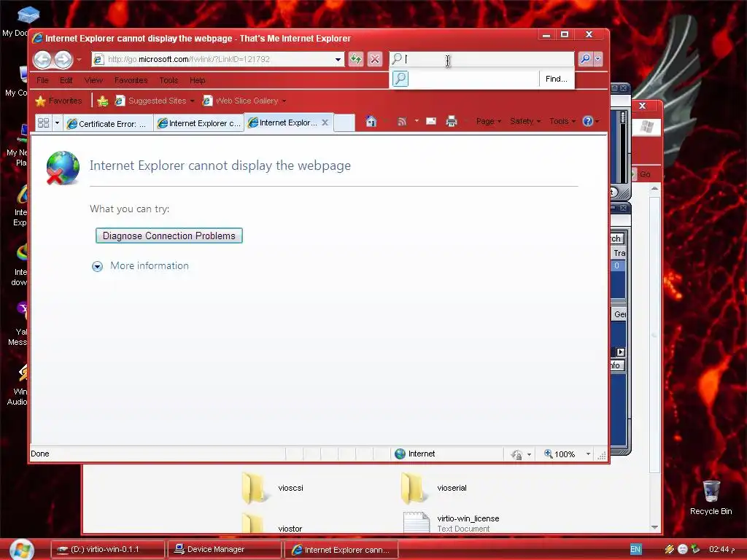Image resolution: width=747 pixels, height=560 pixels.
Task: Open recent pages dropdown next to Forward
Action: 79,60
